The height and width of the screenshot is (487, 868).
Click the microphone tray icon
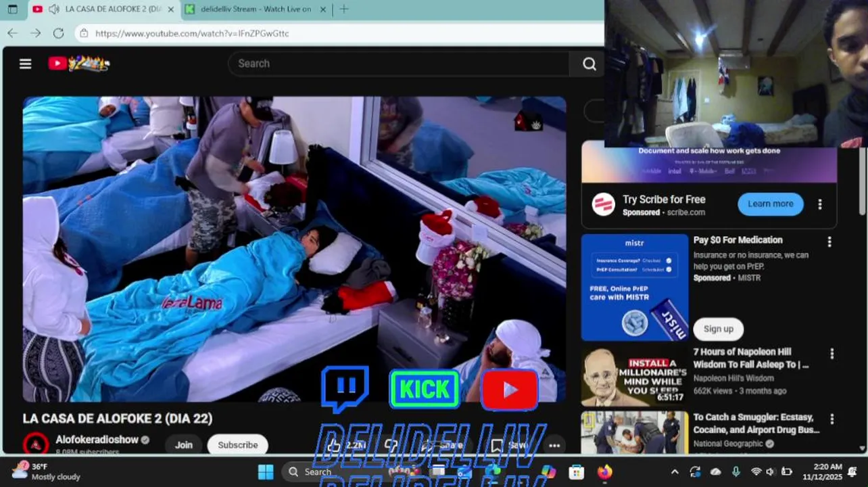coord(735,471)
